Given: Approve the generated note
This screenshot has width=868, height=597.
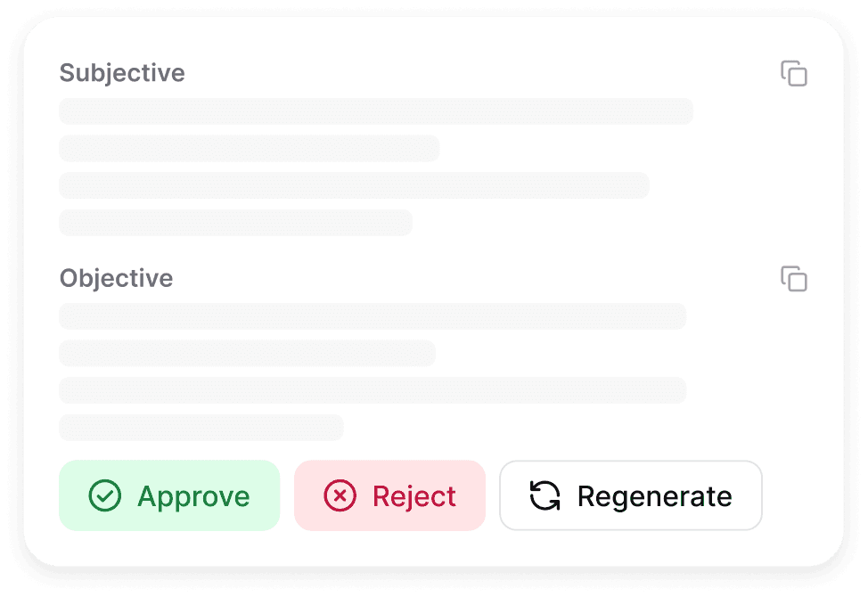Looking at the screenshot, I should coord(168,495).
